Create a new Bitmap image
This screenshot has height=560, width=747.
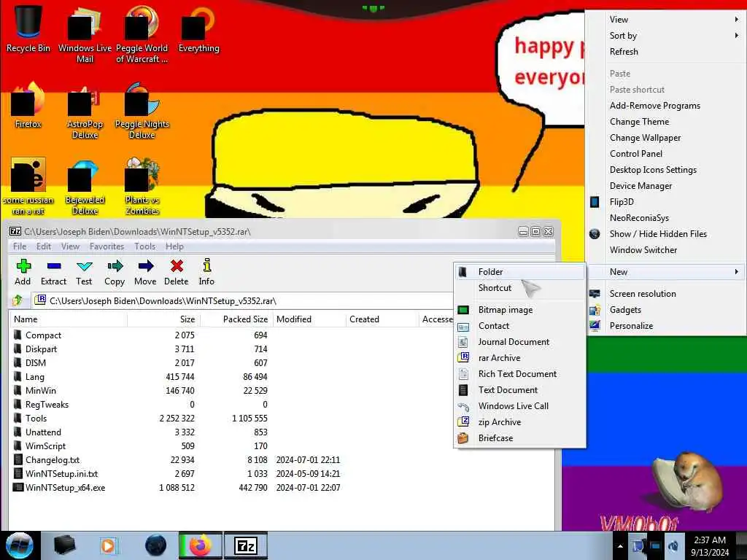519,310
